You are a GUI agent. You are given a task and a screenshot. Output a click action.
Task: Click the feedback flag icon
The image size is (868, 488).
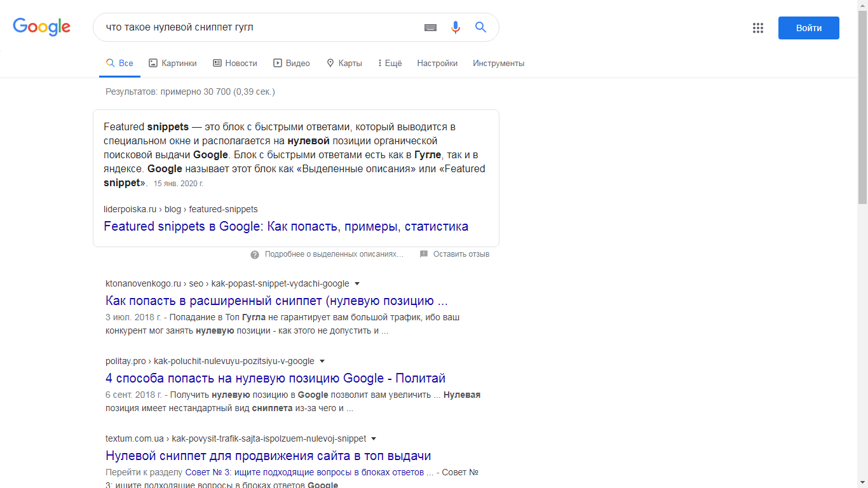point(424,254)
